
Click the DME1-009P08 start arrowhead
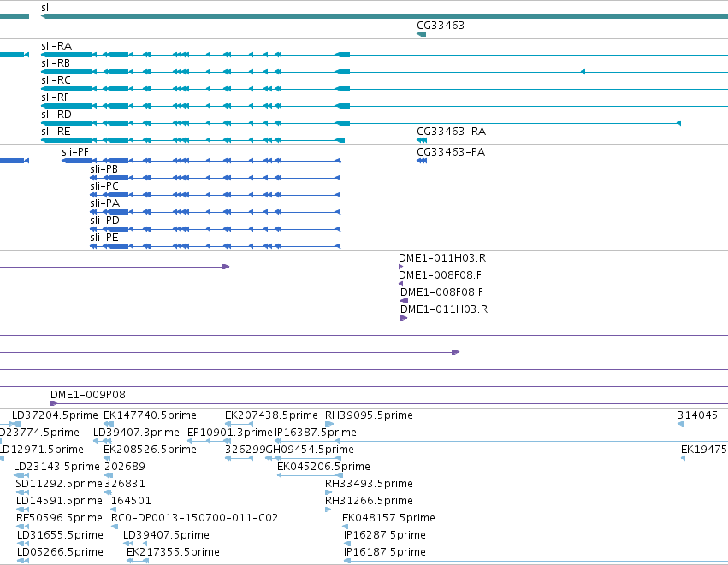click(54, 403)
